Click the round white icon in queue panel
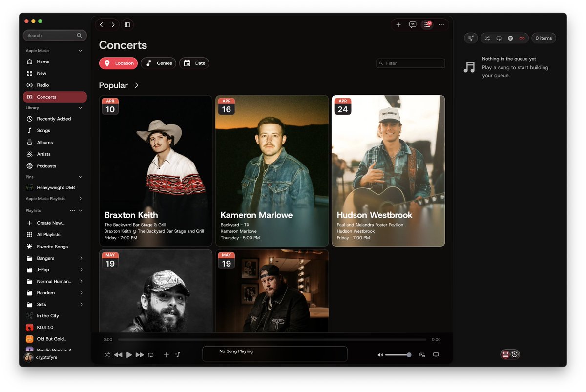This screenshot has width=586, height=392. (x=510, y=38)
